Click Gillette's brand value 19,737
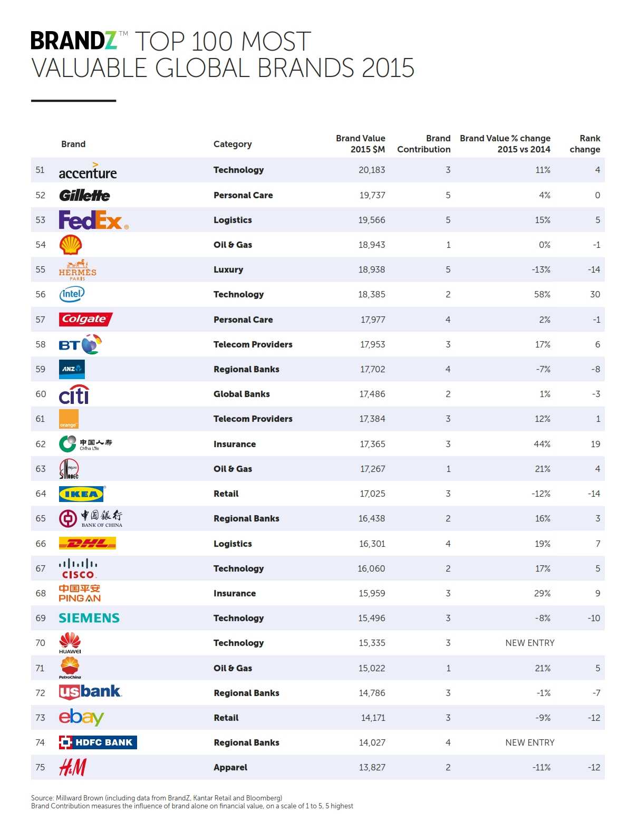This screenshot has height=840, width=638. (x=372, y=195)
